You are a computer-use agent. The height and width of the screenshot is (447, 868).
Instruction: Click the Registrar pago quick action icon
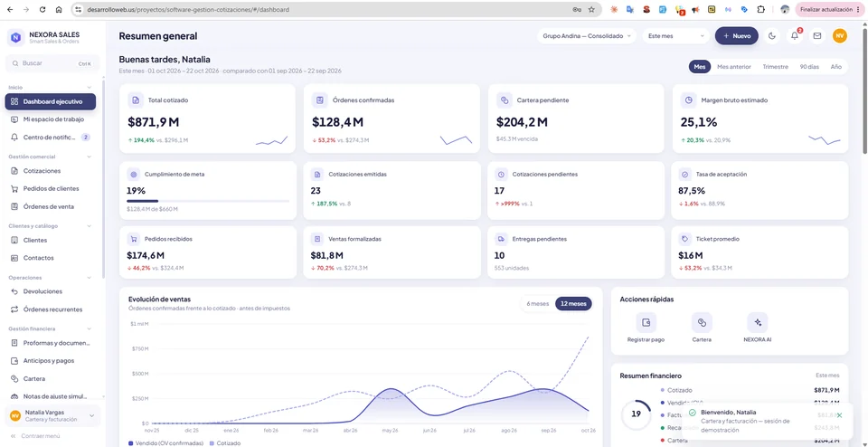(646, 322)
